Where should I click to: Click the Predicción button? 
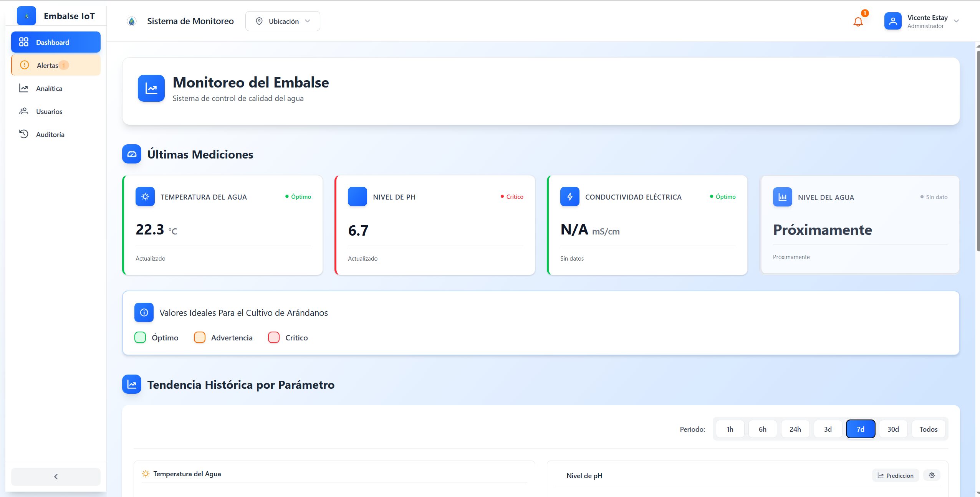point(896,475)
